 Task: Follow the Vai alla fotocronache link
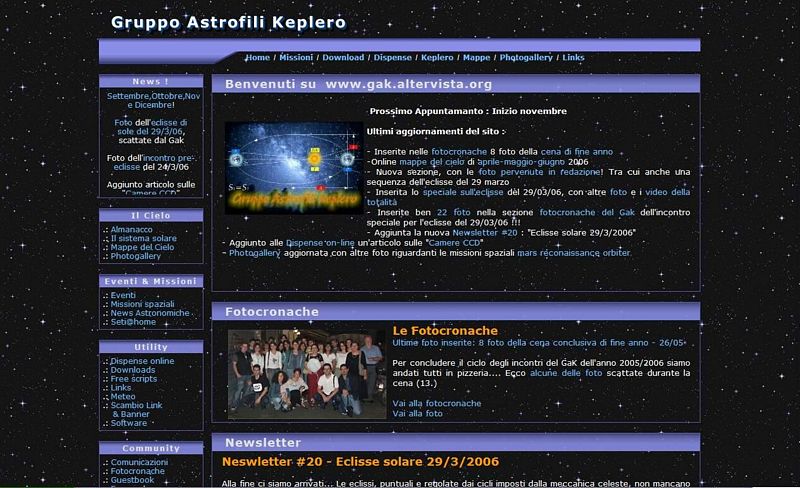tap(437, 403)
